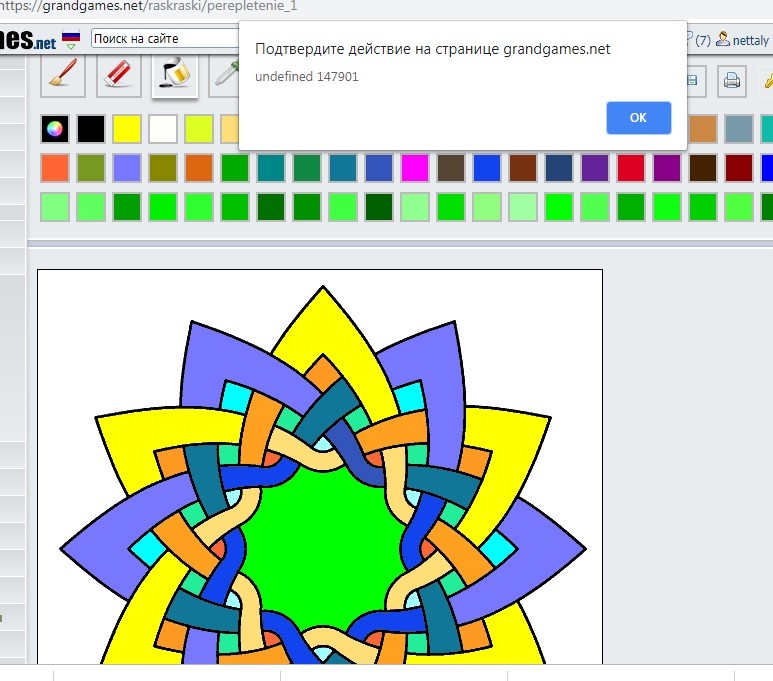Pick the tan brown swatch in top row

coord(703,129)
